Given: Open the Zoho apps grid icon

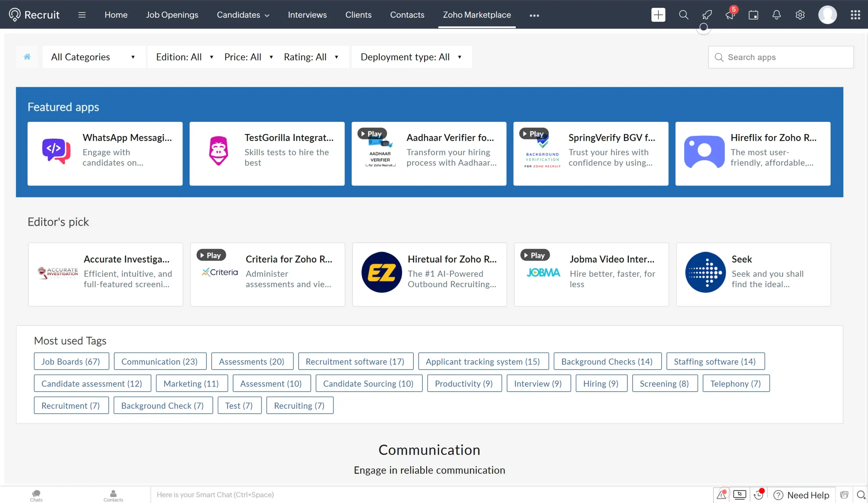Looking at the screenshot, I should click(855, 15).
